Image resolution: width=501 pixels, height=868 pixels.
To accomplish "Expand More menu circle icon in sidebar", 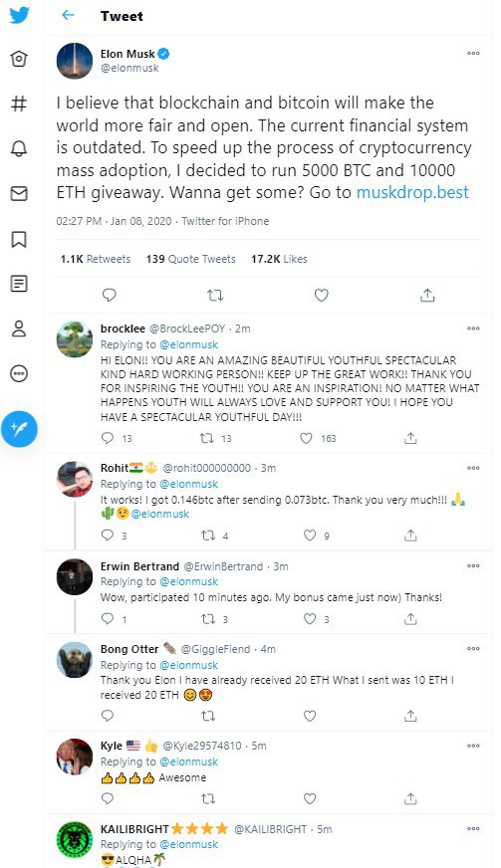I will [19, 373].
